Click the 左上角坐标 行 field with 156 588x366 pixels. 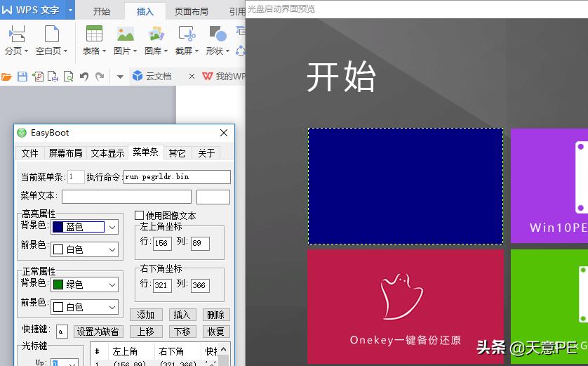[162, 243]
